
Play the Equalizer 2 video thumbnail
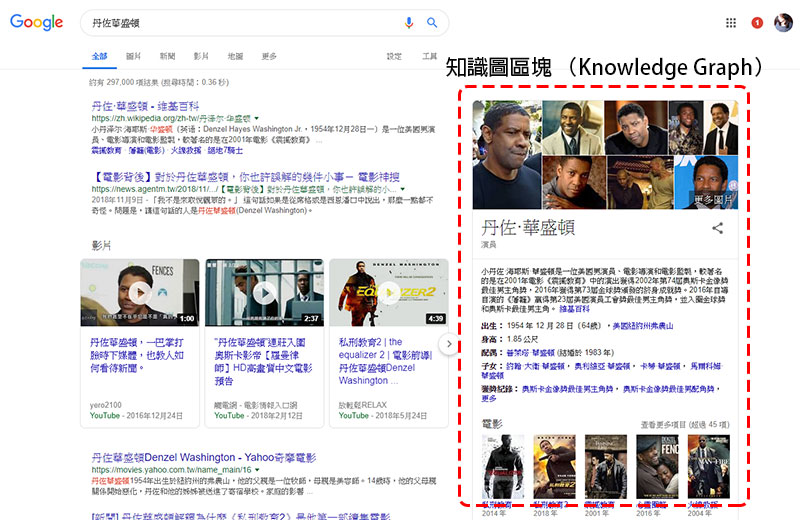point(389,292)
